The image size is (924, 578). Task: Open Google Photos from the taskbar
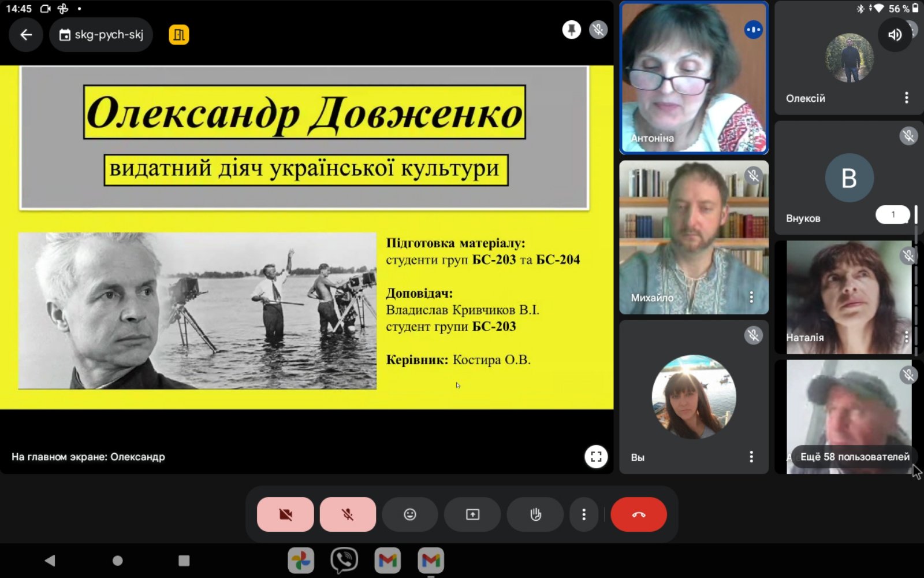pos(301,560)
